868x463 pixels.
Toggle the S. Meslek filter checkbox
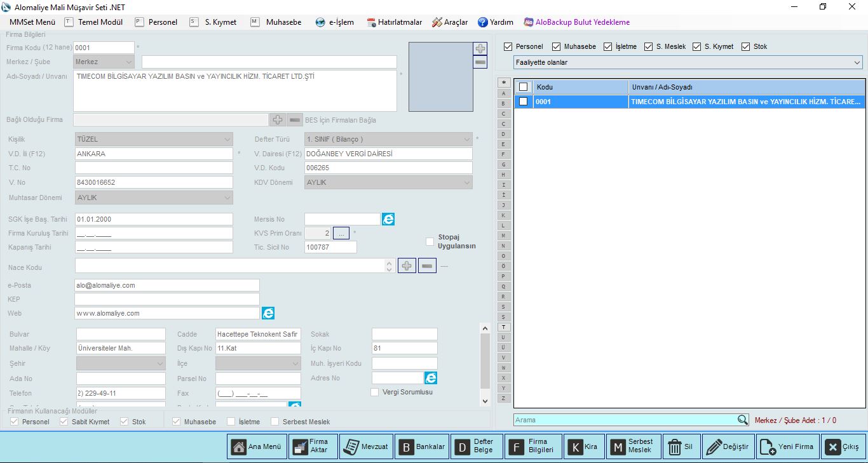click(x=648, y=46)
